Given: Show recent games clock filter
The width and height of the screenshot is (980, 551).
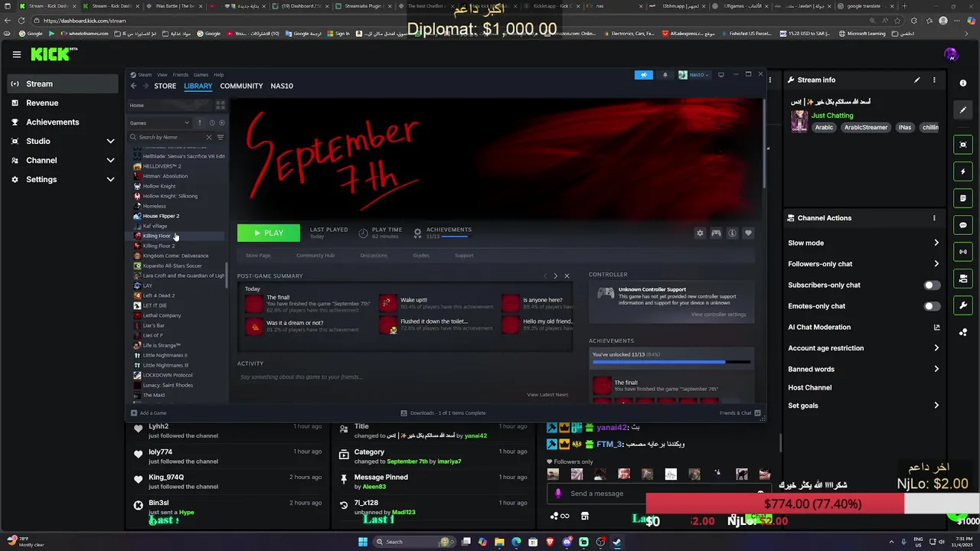Looking at the screenshot, I should (x=212, y=122).
